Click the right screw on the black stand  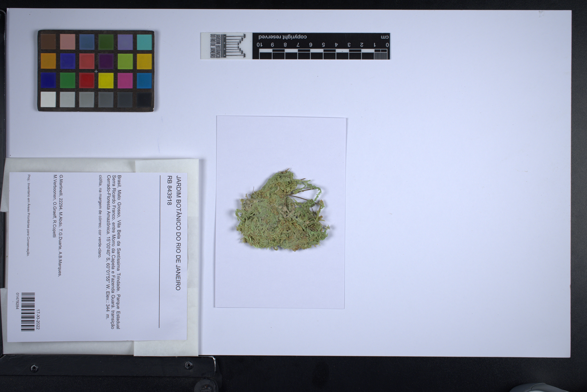[x=189, y=365]
